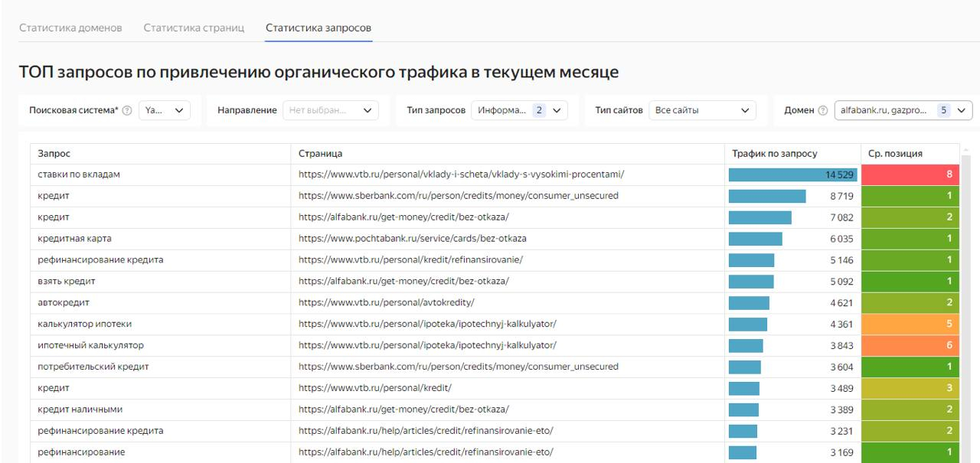
Task: Open the Тип запросов dropdown
Action: pyautogui.click(x=518, y=111)
